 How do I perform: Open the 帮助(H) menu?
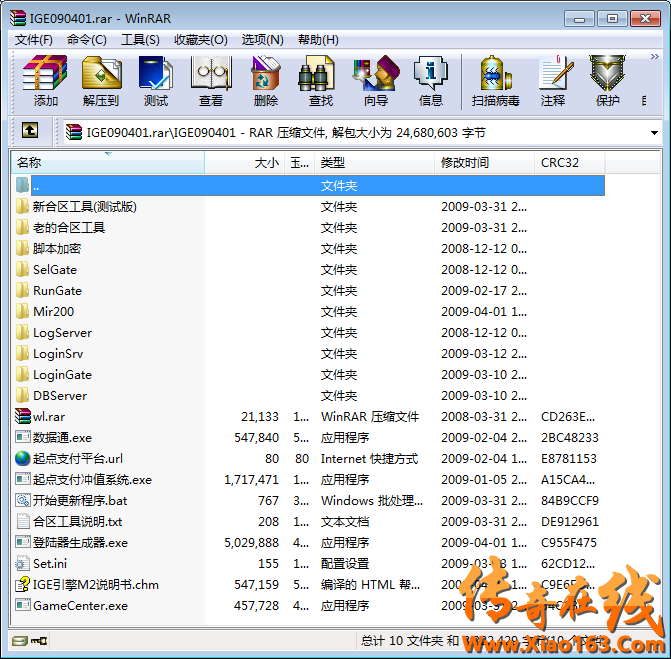[x=318, y=40]
